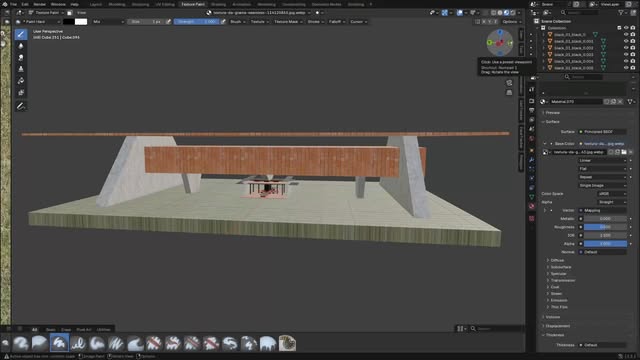Pick the first brush thumbnail in asset shelf

tap(20, 343)
